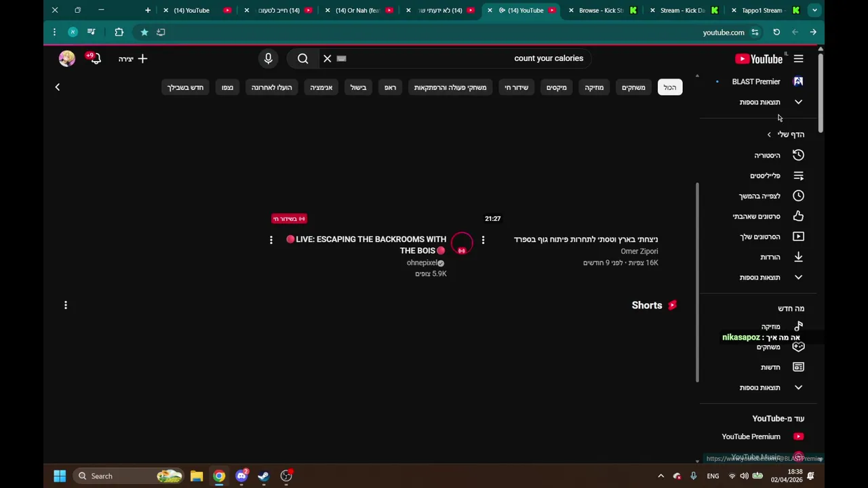The width and height of the screenshot is (868, 488).
Task: Open Watch Later (לצפייה בהמשך)
Action: click(x=759, y=196)
